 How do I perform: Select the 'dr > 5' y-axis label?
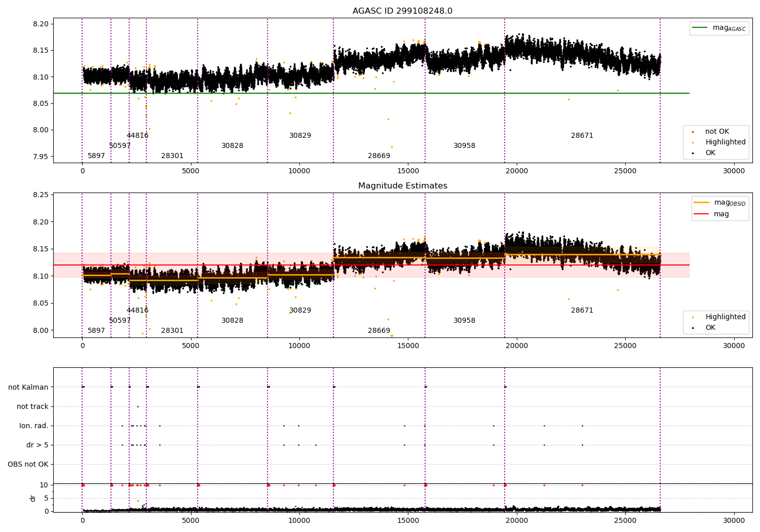(37, 445)
